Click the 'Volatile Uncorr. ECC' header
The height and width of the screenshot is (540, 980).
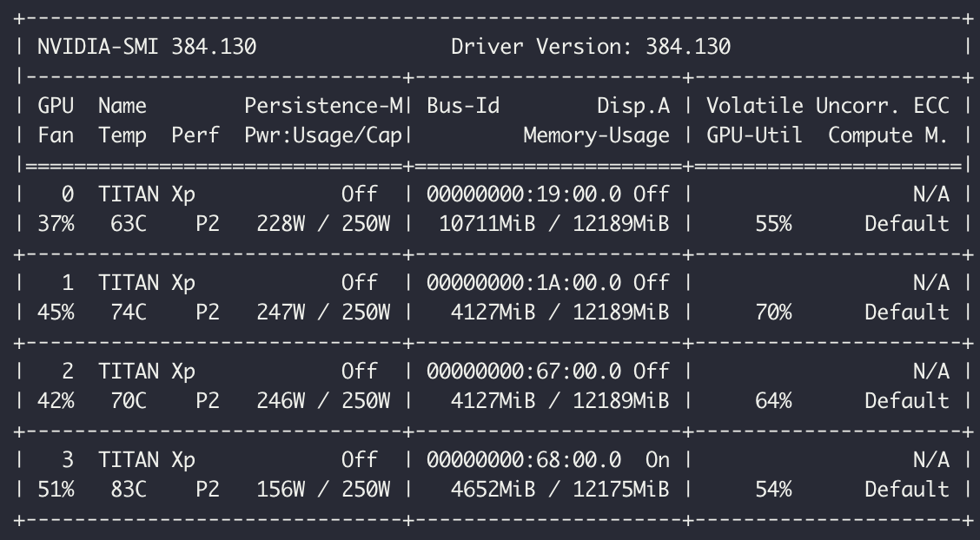[x=828, y=106]
